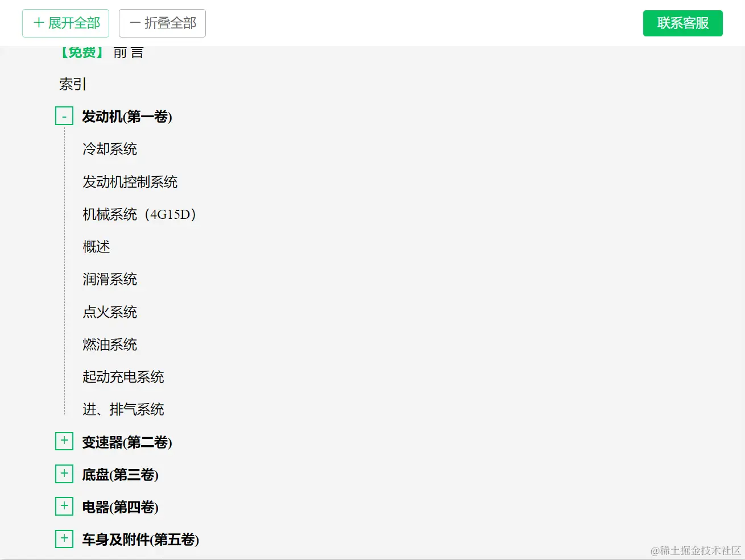
Task: Open 发动机控制系统 under the engine volume
Action: 130,182
